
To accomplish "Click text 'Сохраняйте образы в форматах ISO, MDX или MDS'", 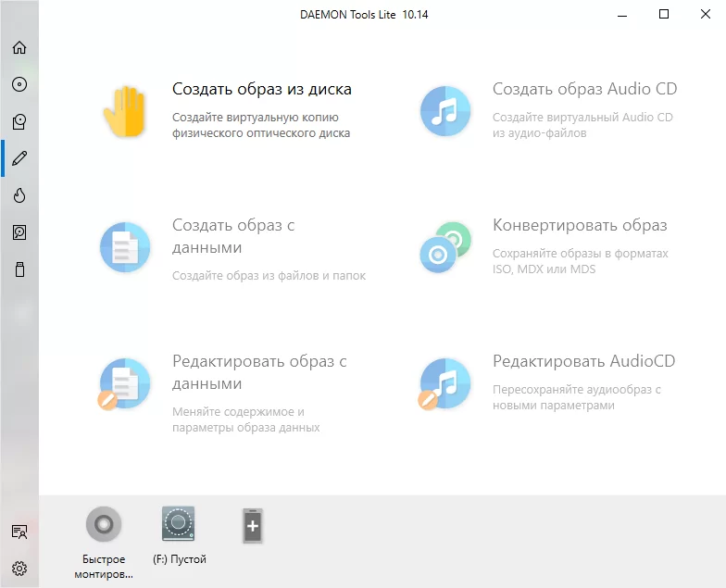I will (580, 261).
